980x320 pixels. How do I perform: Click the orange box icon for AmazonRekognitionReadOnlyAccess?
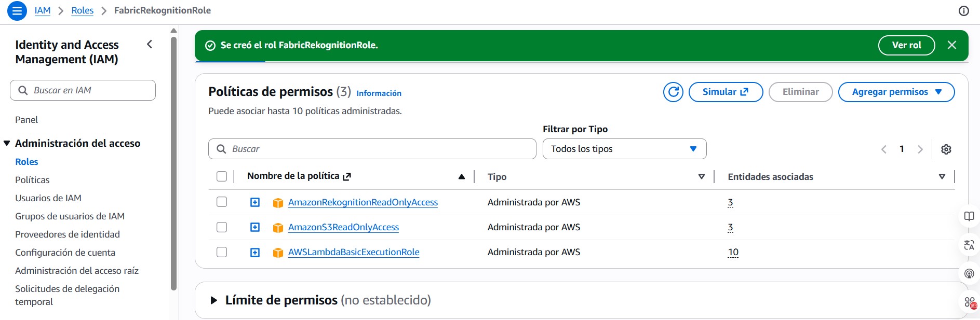coord(278,203)
